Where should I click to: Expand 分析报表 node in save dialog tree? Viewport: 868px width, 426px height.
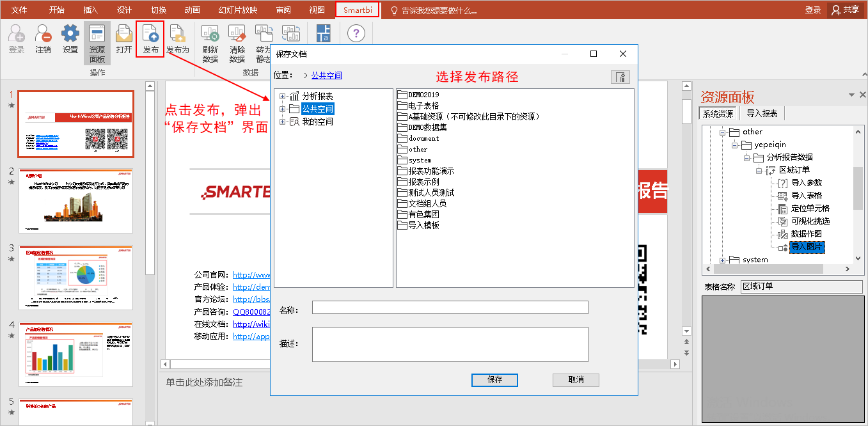pos(282,97)
